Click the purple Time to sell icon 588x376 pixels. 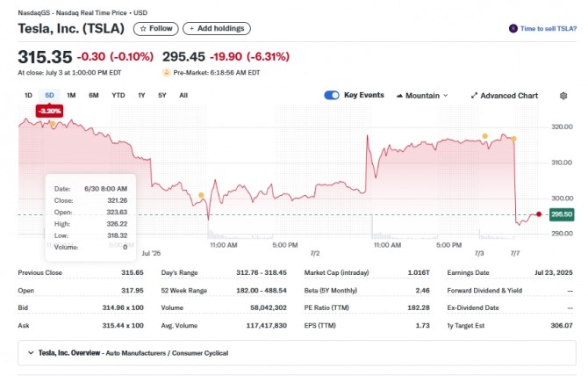coord(513,28)
